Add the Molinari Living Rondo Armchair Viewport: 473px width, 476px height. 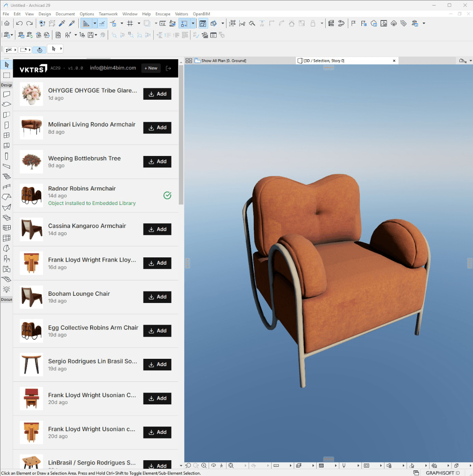pyautogui.click(x=158, y=128)
